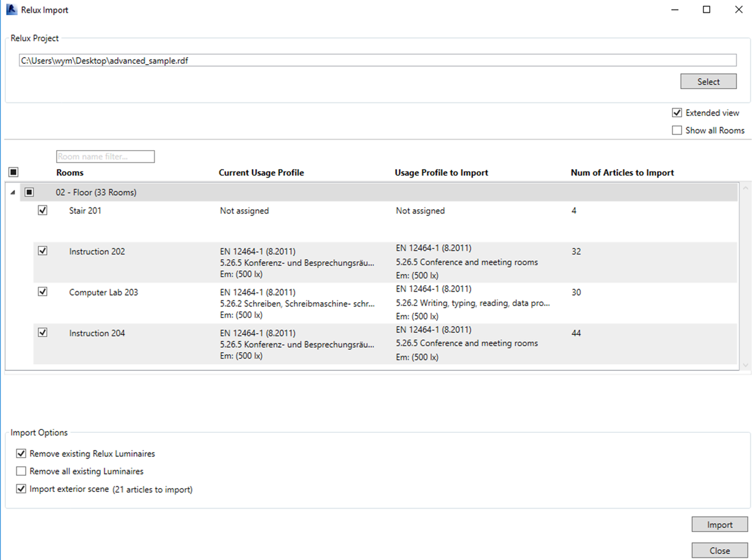Click the Usage Profile to Import column header
Viewport: 752px width, 560px height.
[x=441, y=173]
